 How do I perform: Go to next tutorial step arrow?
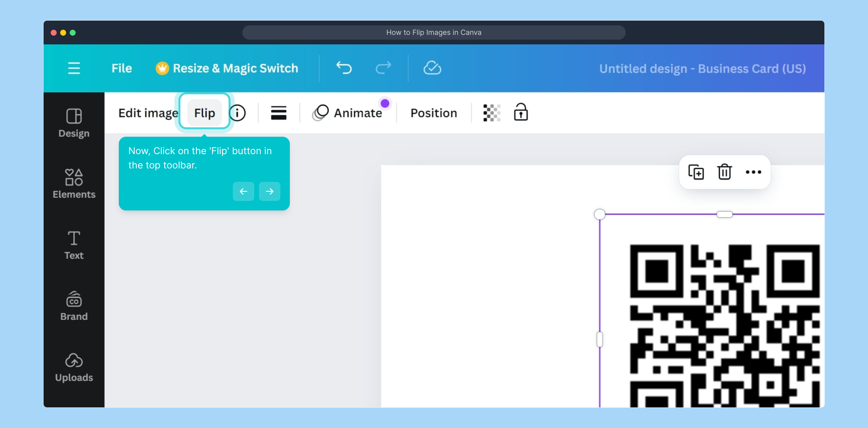click(x=270, y=191)
